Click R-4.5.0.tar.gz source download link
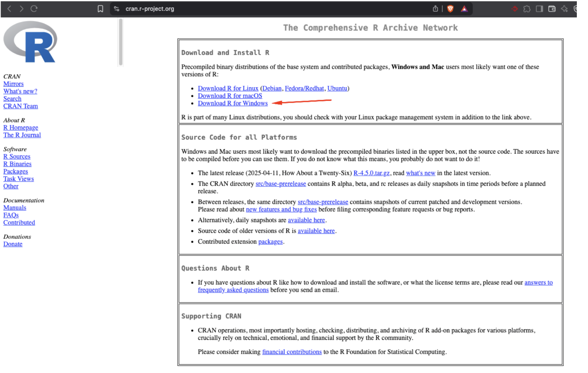588x373 pixels. [x=371, y=173]
